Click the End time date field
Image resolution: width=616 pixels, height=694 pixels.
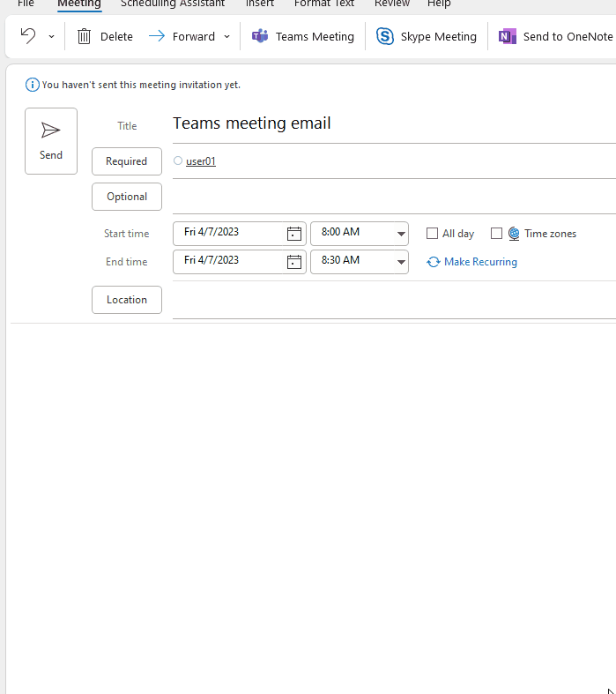[227, 262]
